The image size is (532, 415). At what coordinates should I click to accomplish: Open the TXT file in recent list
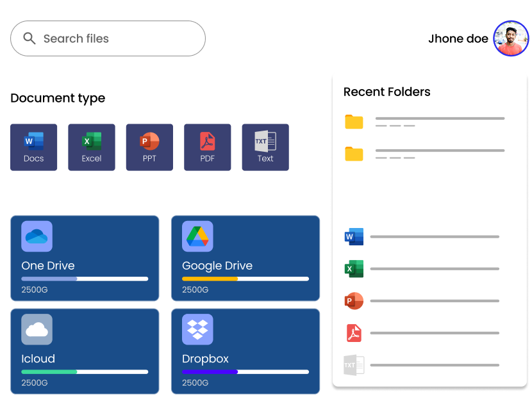point(422,365)
